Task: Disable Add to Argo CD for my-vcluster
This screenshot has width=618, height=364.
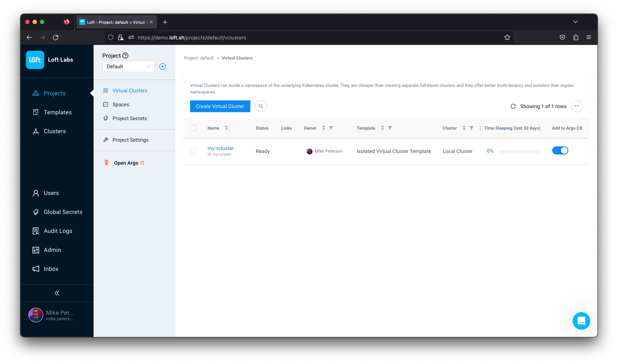Action: (x=560, y=150)
